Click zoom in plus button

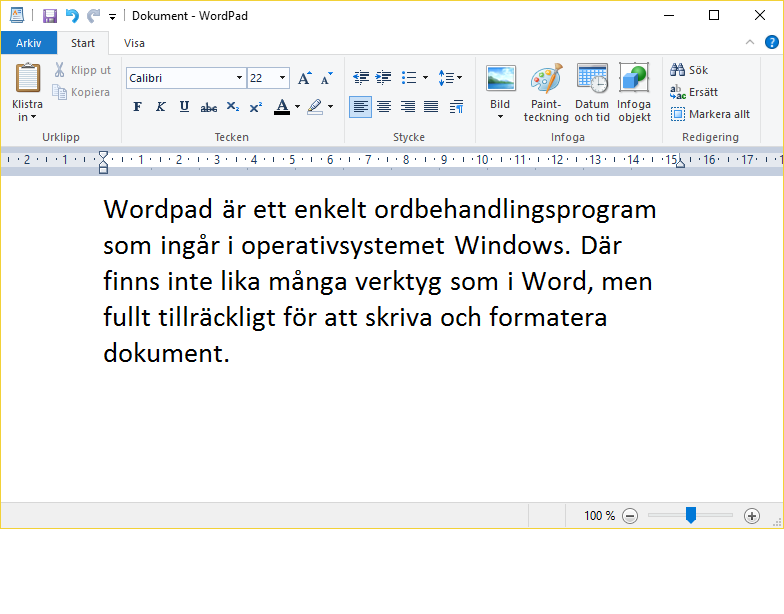752,516
